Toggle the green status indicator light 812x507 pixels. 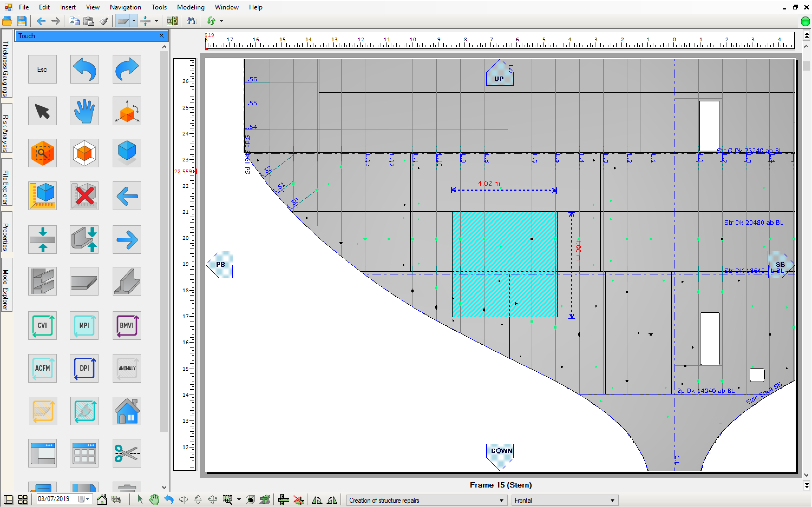point(805,21)
